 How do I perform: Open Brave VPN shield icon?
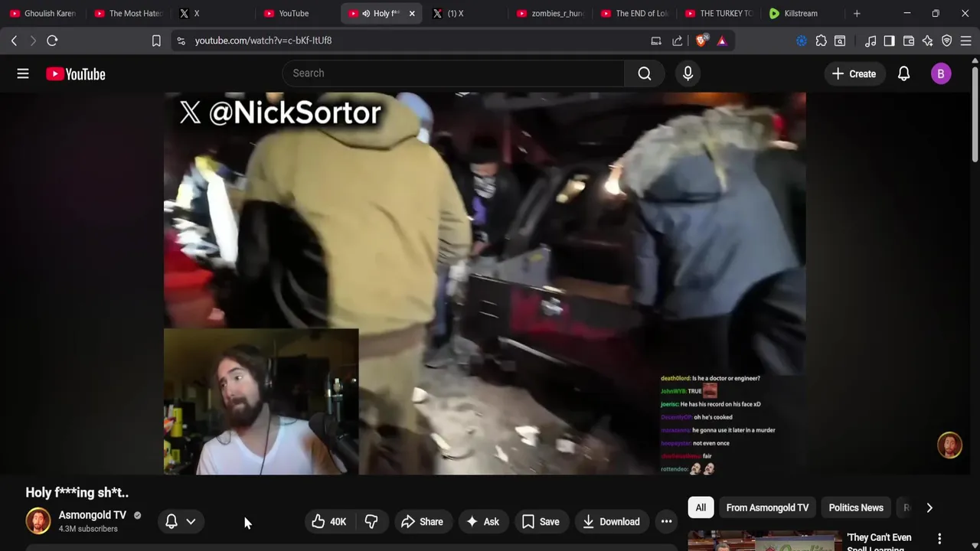click(947, 41)
